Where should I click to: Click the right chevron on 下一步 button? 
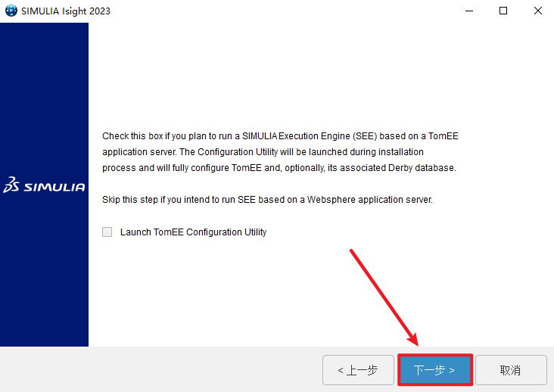pyautogui.click(x=452, y=371)
